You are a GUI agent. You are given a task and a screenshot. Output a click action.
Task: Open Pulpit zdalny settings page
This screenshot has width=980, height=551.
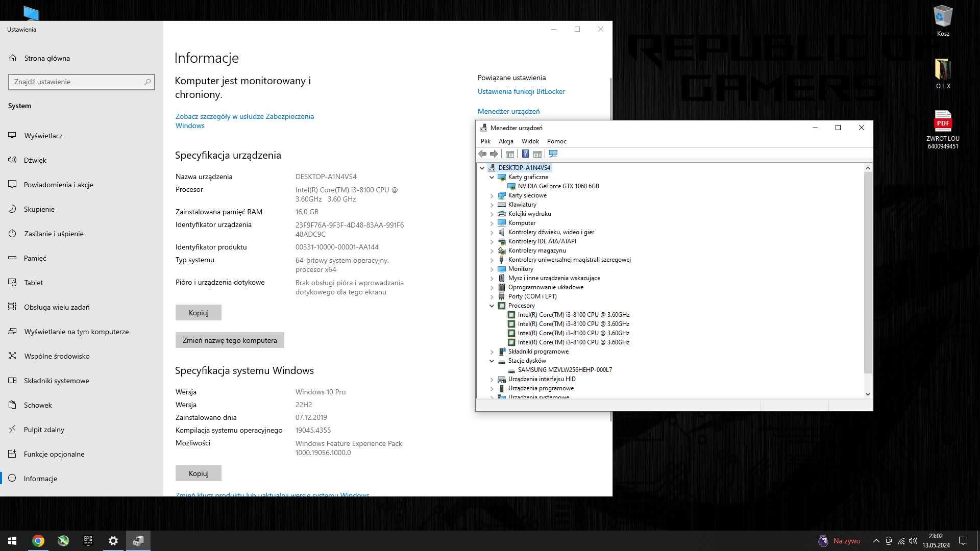tap(82, 430)
